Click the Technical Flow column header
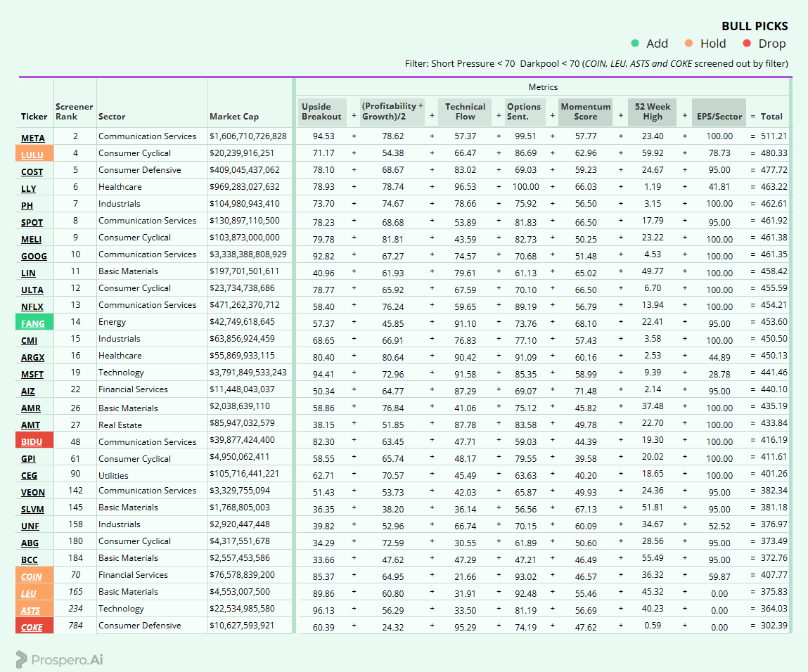Viewport: 808px width, 672px height. [465, 112]
